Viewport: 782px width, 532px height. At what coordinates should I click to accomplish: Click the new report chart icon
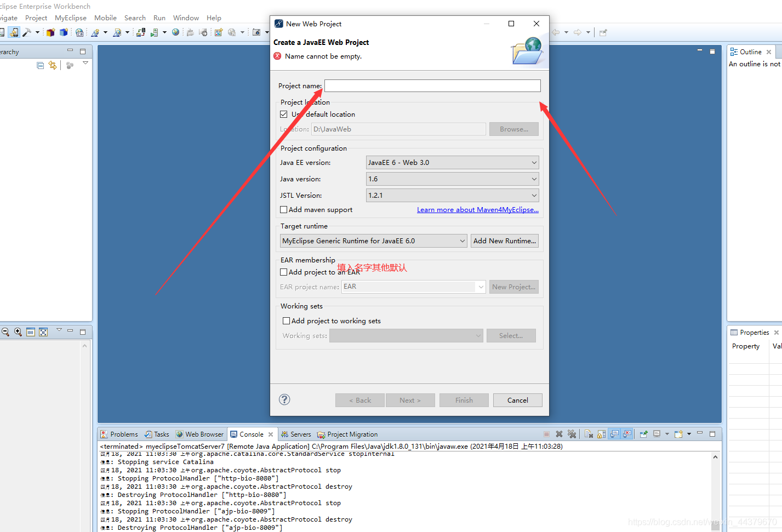218,32
